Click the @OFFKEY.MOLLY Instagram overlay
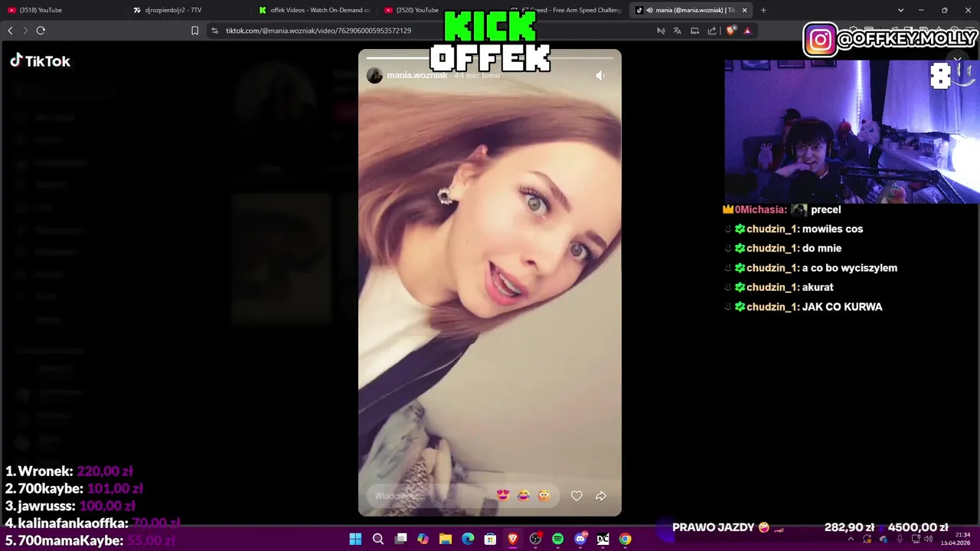Screen dimensions: 980x551 click(x=891, y=39)
